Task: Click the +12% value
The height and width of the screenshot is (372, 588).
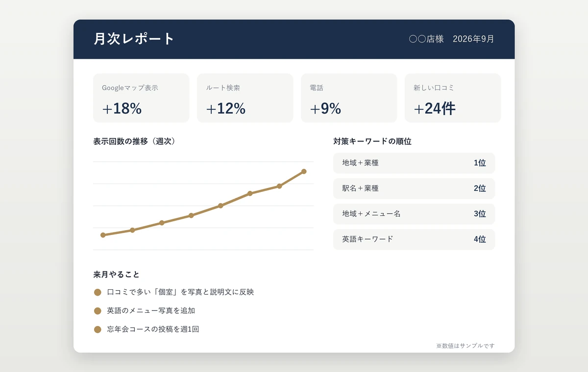Action: [x=226, y=109]
